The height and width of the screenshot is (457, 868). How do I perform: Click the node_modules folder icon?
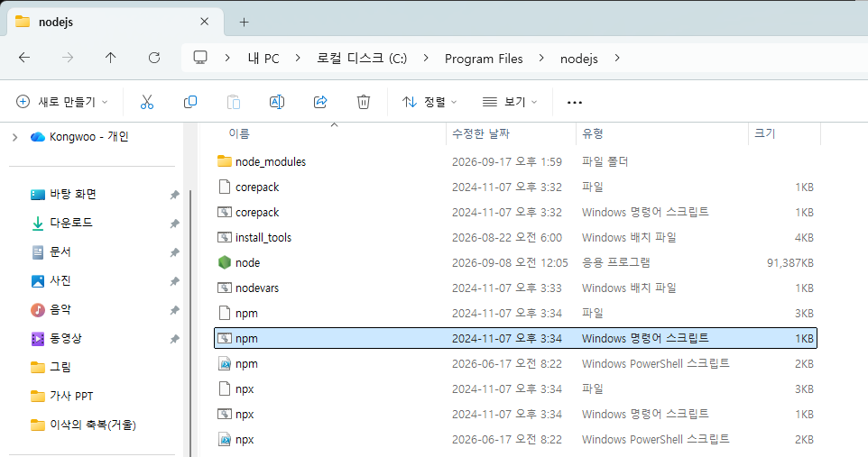point(224,161)
